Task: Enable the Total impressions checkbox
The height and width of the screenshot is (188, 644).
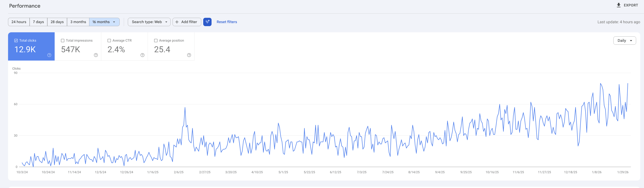Action: point(63,41)
